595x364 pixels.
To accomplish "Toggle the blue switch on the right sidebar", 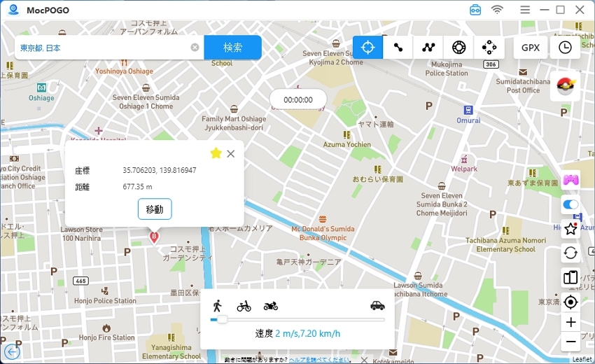I will click(x=570, y=204).
